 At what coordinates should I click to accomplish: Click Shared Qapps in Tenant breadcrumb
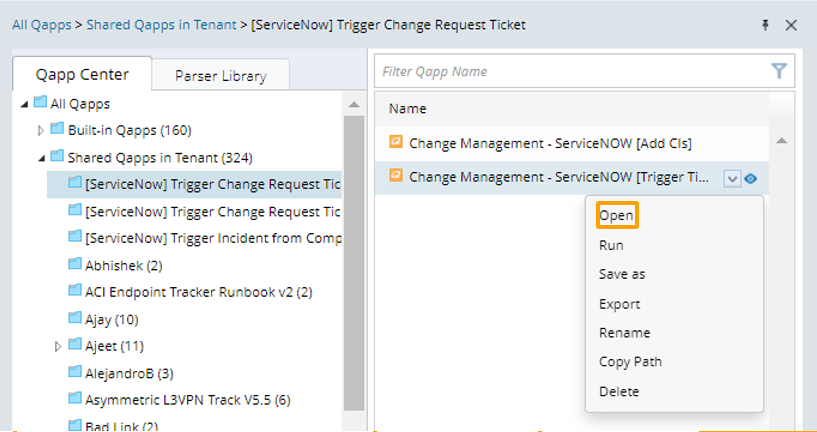pos(160,25)
